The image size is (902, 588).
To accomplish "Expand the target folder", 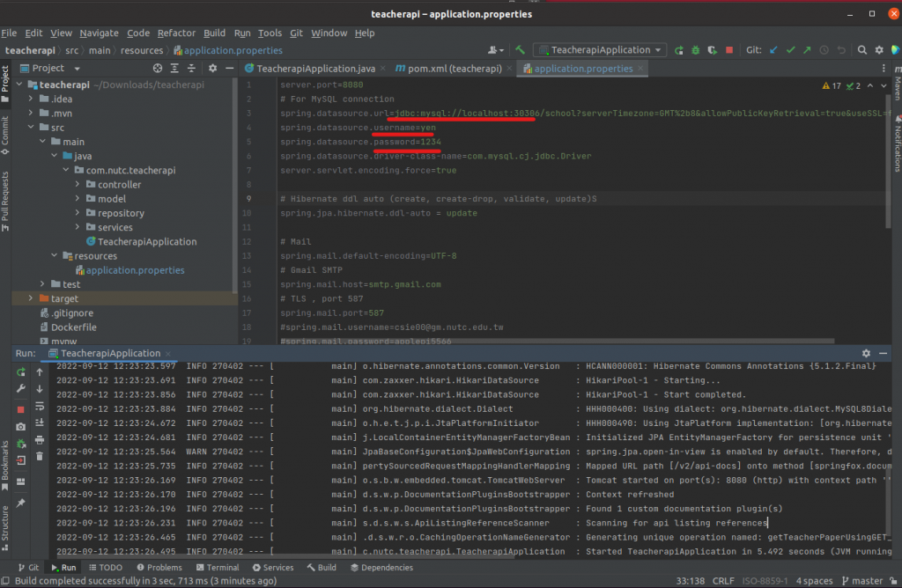I will click(31, 298).
